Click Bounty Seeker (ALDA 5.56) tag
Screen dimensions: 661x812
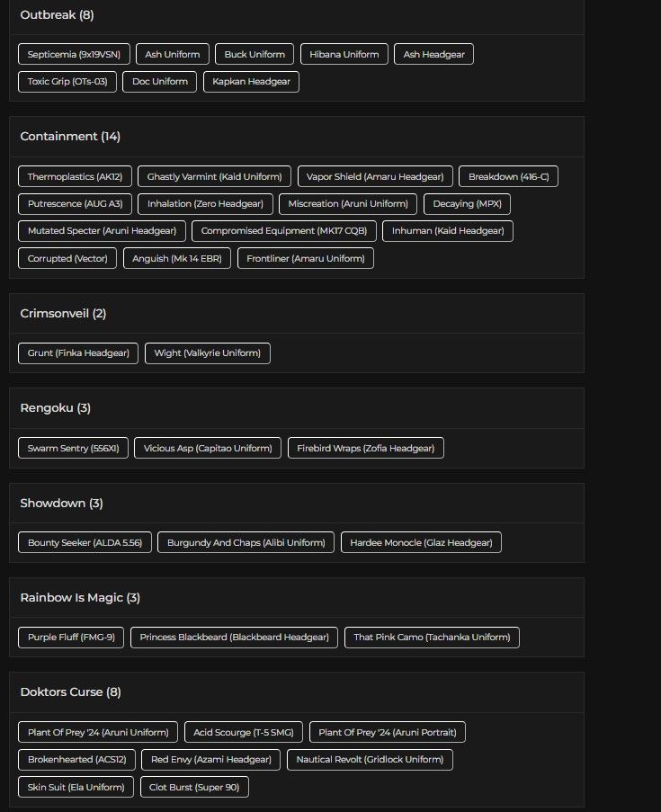coord(85,542)
